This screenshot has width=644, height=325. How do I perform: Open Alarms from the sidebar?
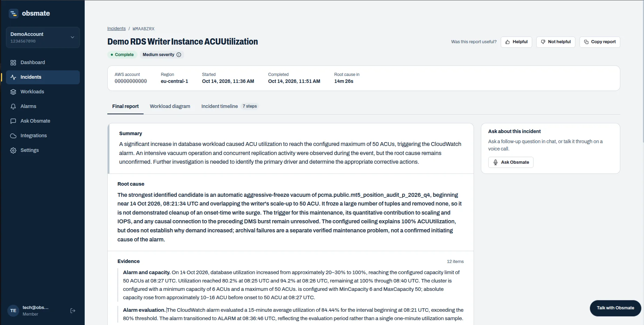pyautogui.click(x=43, y=106)
